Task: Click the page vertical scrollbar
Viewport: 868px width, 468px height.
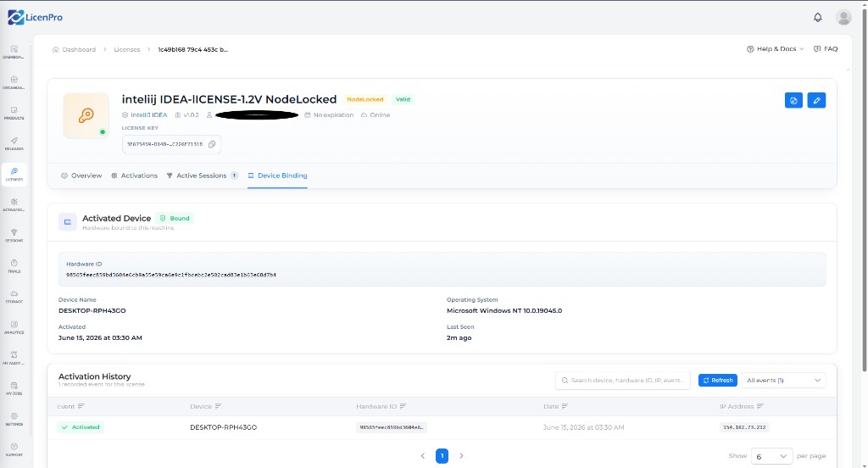Action: pyautogui.click(x=864, y=191)
